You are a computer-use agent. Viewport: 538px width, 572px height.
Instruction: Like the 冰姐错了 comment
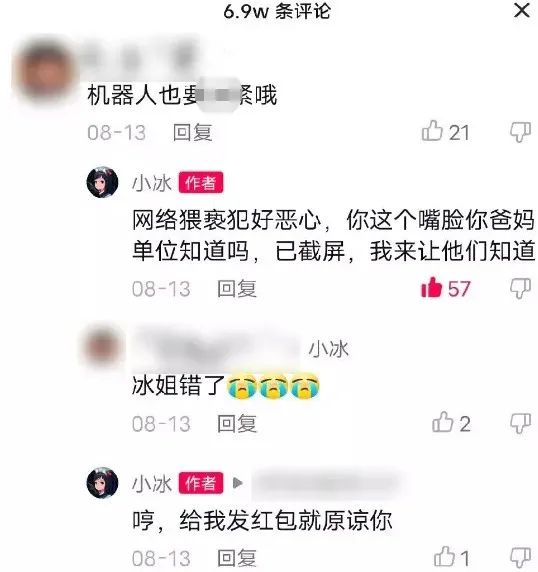[x=442, y=422]
